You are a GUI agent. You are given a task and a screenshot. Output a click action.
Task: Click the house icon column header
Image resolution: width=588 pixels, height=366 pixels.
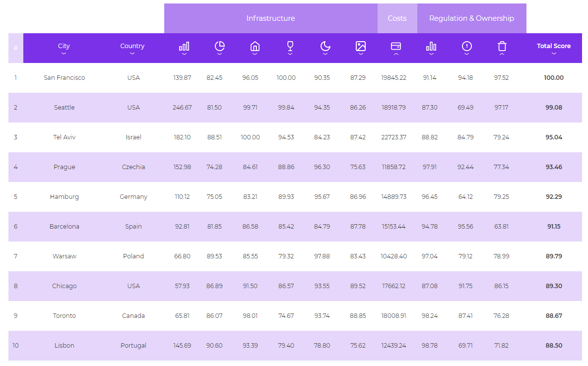pos(255,47)
